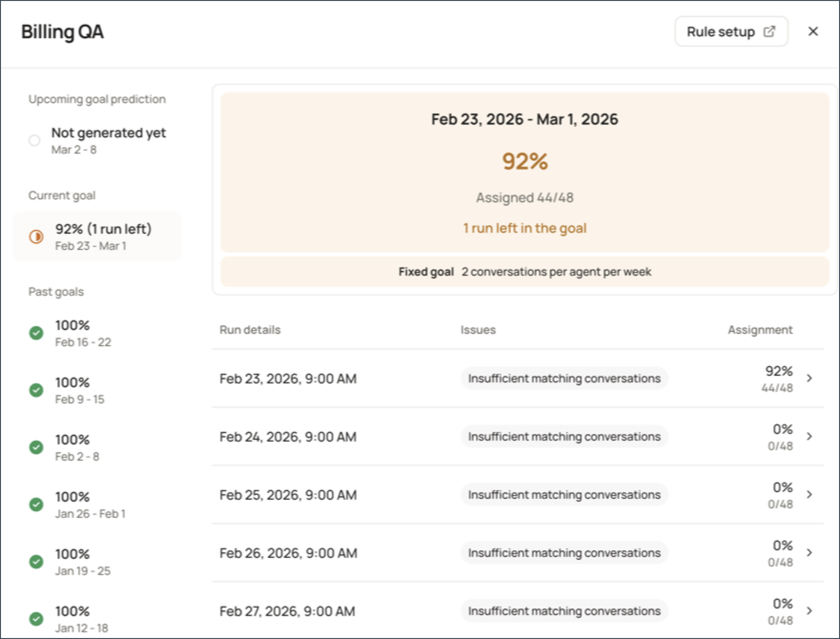Click the Feb 24, 2026, 9:00 AM run

point(518,436)
